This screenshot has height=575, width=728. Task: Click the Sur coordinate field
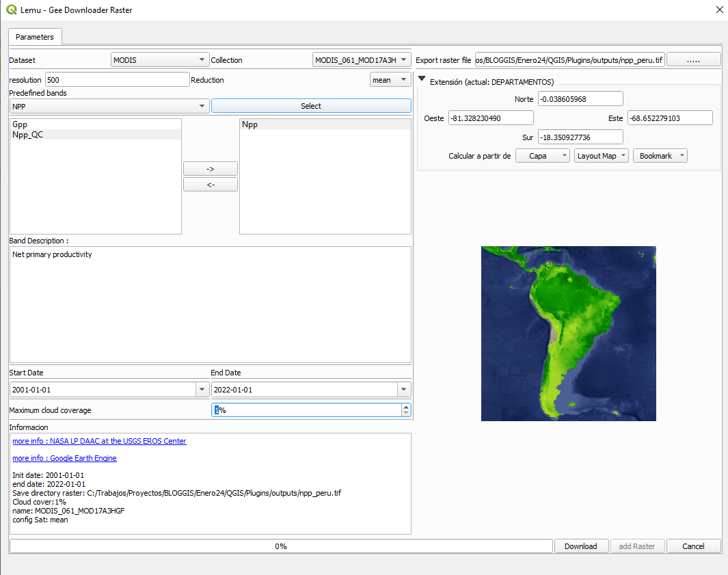[580, 137]
